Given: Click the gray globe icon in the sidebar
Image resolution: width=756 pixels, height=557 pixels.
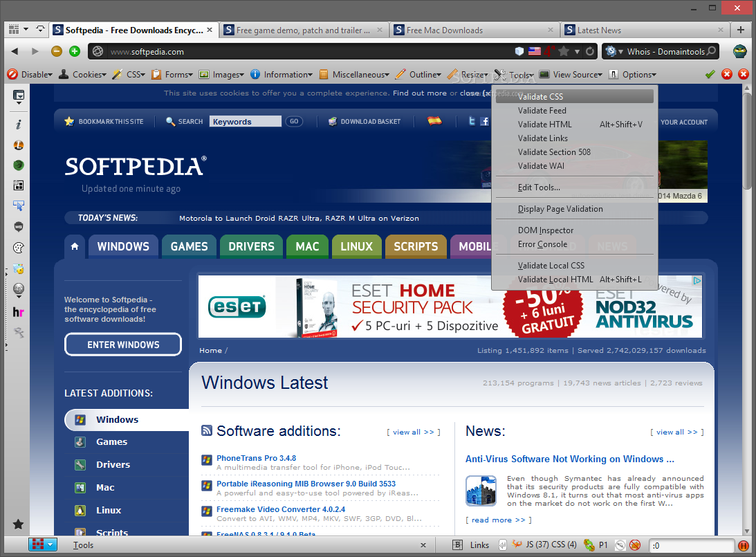Looking at the screenshot, I should [x=18, y=289].
